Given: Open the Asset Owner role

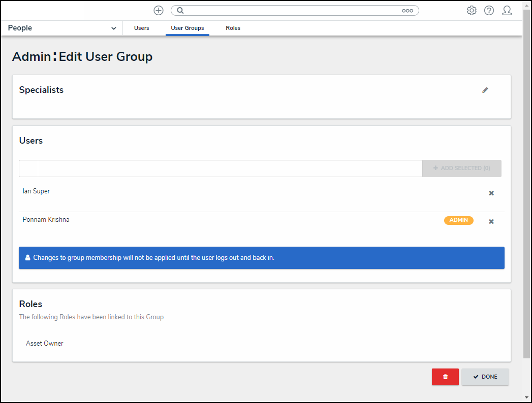Looking at the screenshot, I should (45, 344).
